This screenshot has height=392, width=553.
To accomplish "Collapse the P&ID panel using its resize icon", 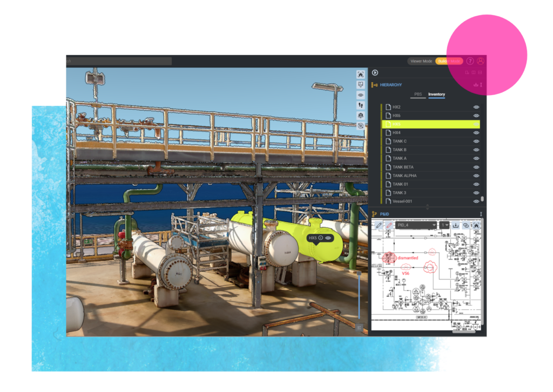I will click(x=481, y=214).
